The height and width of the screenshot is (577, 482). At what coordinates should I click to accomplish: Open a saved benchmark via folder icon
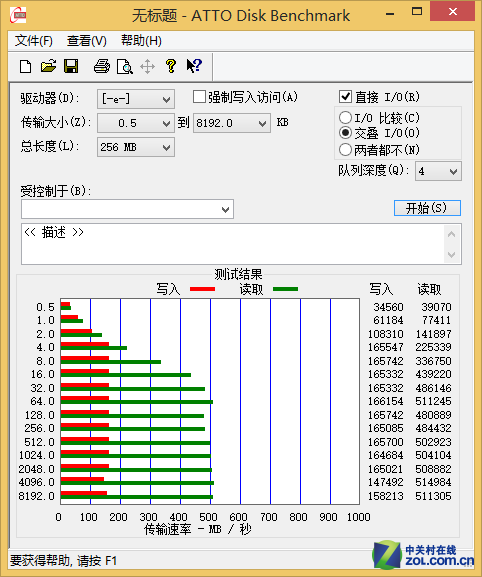pos(48,67)
